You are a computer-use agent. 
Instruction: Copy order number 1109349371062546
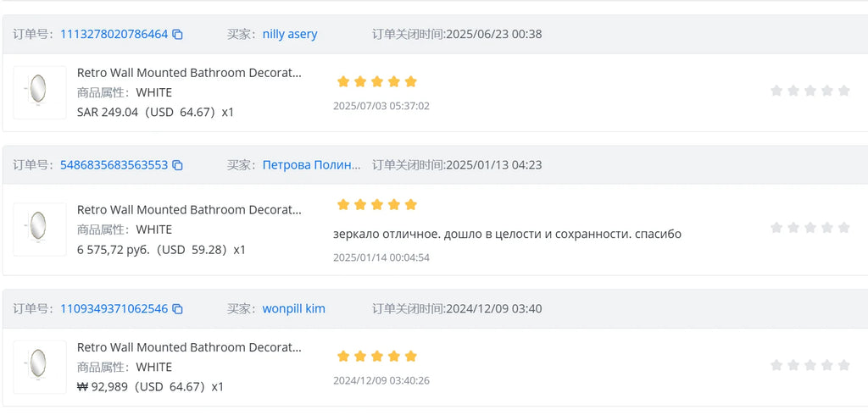(x=178, y=309)
